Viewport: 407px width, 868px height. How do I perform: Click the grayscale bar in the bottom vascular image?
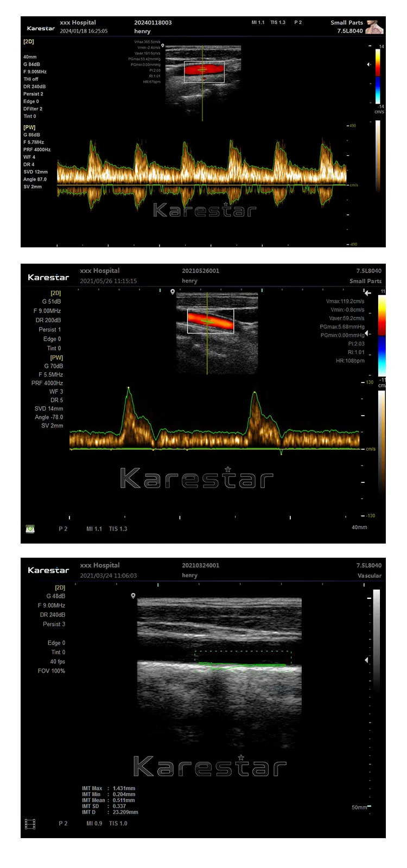click(376, 640)
